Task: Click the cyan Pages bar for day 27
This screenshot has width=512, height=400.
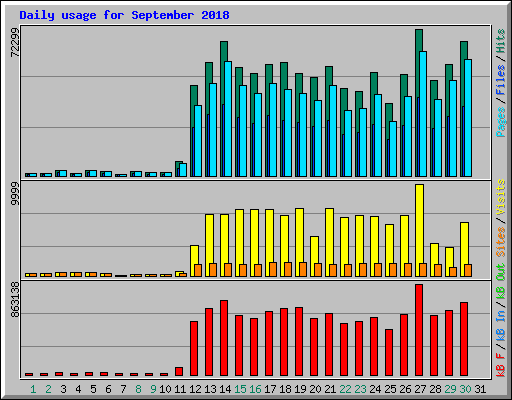Action: (423, 114)
